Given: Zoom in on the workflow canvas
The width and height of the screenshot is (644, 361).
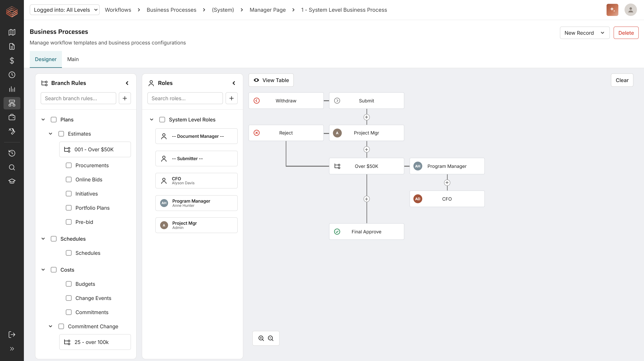Looking at the screenshot, I should pos(261,338).
